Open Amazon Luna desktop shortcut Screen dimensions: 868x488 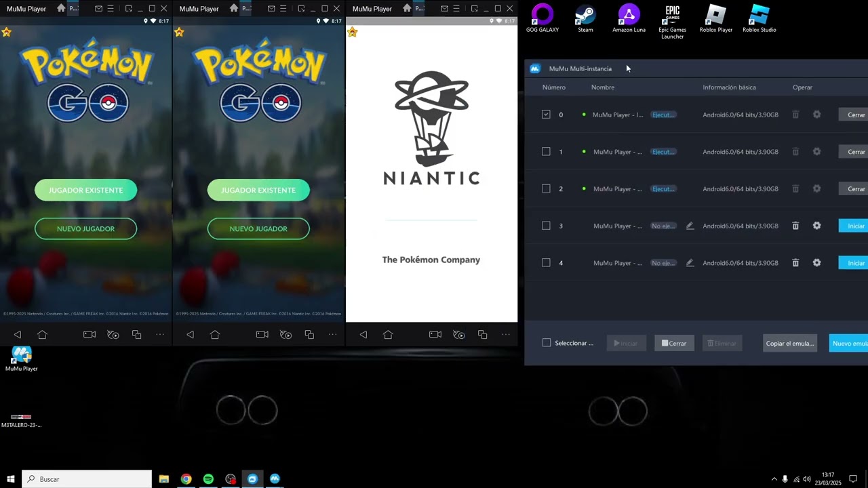pos(629,18)
